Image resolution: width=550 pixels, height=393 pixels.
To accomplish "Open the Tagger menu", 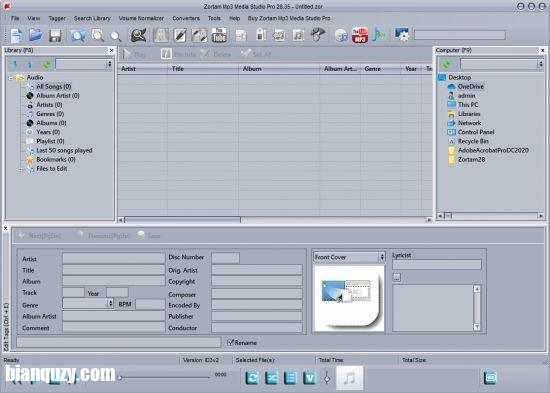I will [x=57, y=18].
